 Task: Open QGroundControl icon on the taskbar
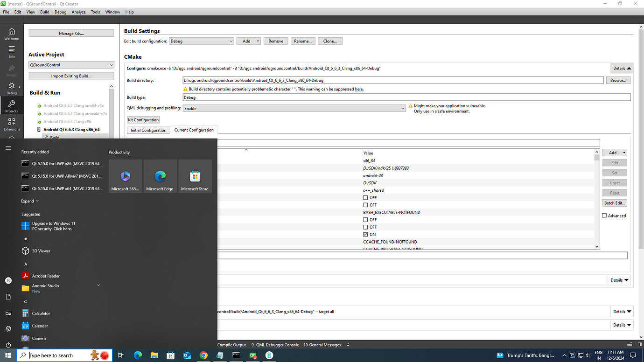point(269,355)
